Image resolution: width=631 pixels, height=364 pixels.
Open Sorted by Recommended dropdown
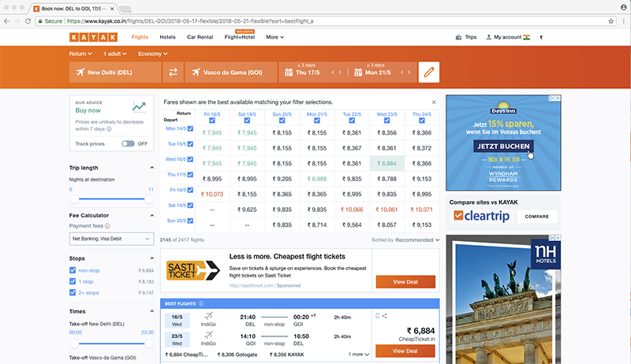405,240
